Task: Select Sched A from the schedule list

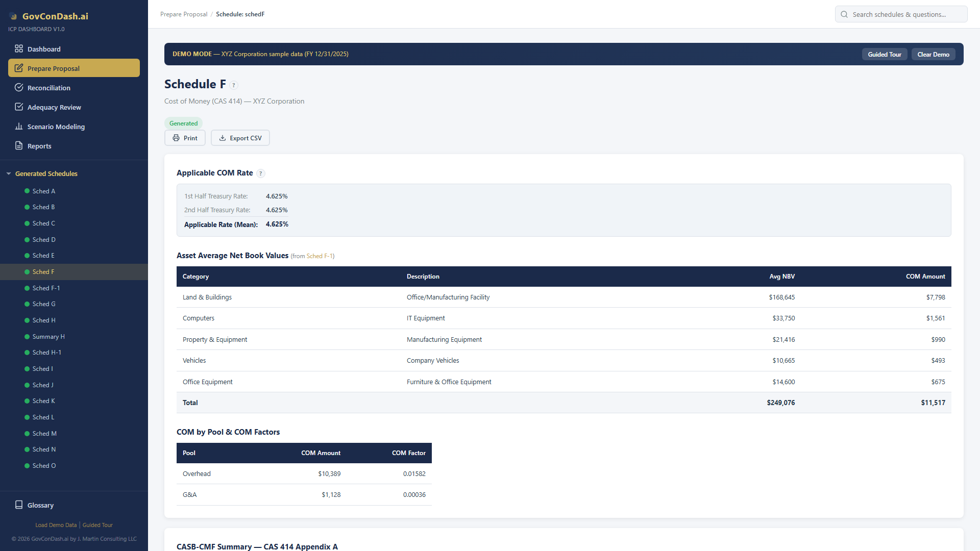Action: (x=43, y=191)
